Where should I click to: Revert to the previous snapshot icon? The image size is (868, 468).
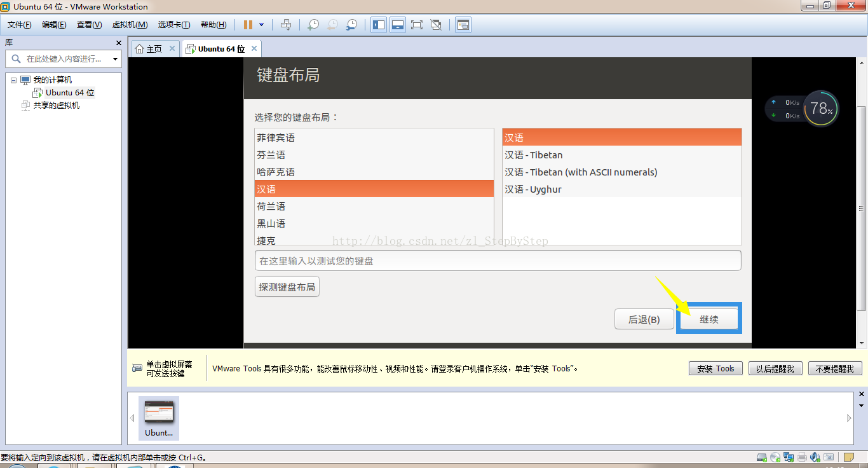coord(332,25)
